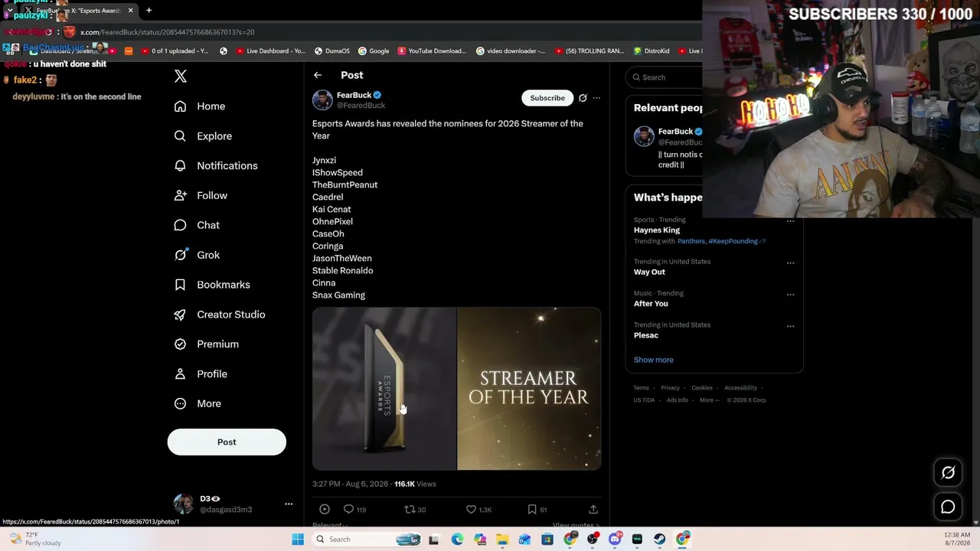This screenshot has width=980, height=551.
Task: Click the Grok explain post icon
Action: 583,98
